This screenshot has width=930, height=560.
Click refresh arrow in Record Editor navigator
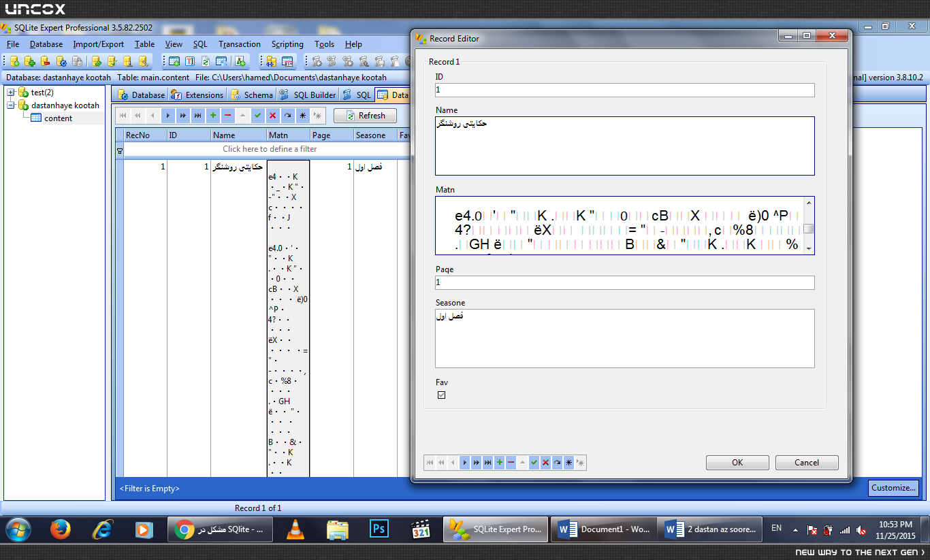click(558, 463)
